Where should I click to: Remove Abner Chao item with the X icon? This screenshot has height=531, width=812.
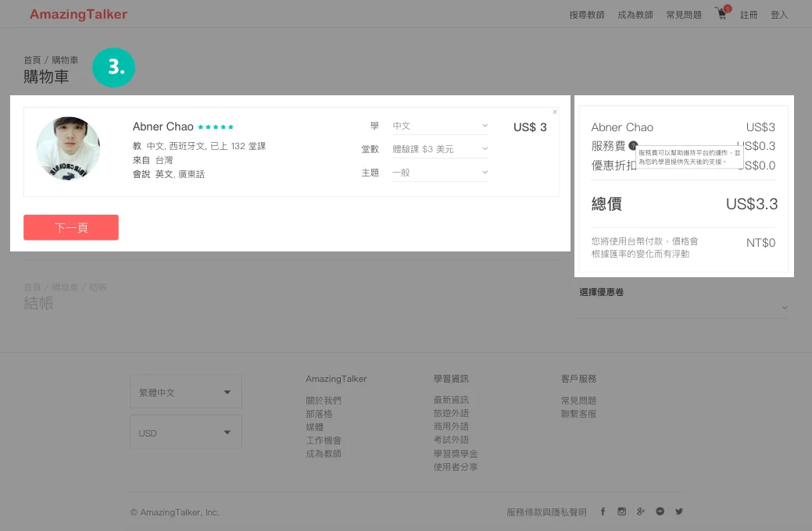(555, 112)
